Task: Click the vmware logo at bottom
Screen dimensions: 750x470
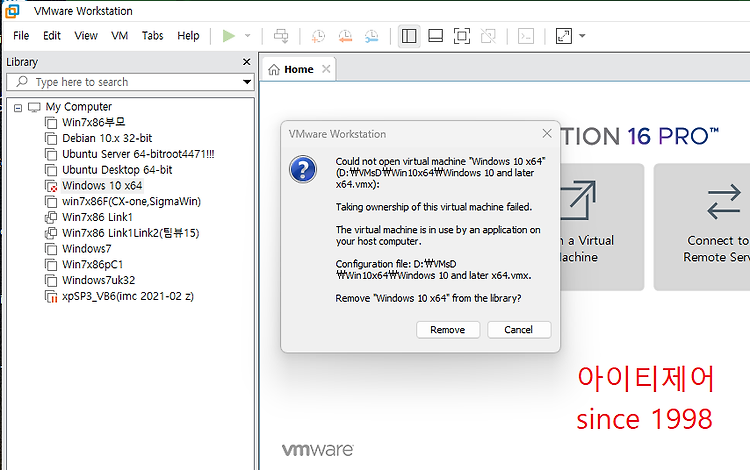Action: (x=318, y=450)
